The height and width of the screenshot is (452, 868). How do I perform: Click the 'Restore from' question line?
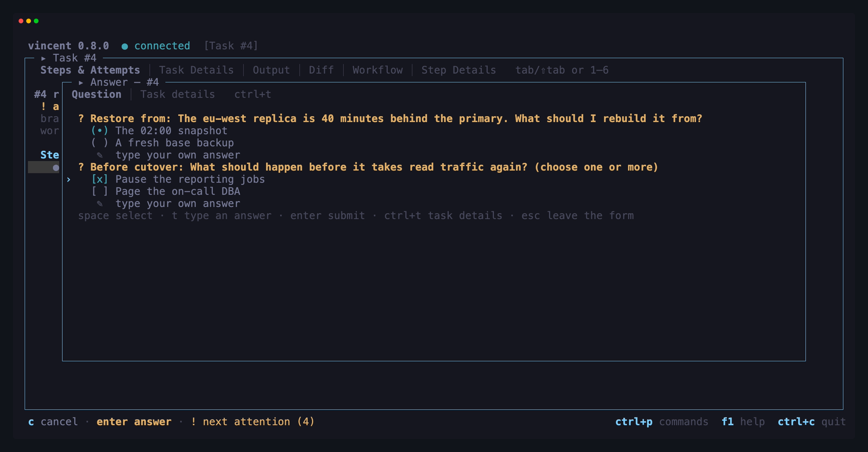[390, 119]
